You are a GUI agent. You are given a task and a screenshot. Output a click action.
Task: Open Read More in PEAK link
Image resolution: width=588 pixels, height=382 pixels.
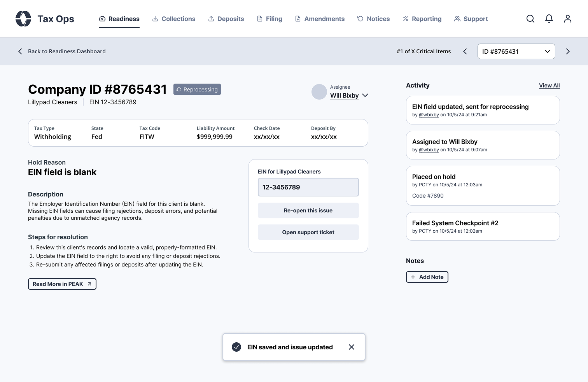62,284
